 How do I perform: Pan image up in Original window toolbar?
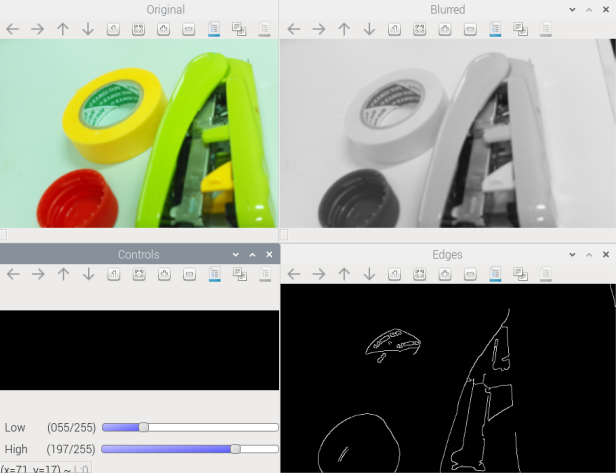coord(63,29)
